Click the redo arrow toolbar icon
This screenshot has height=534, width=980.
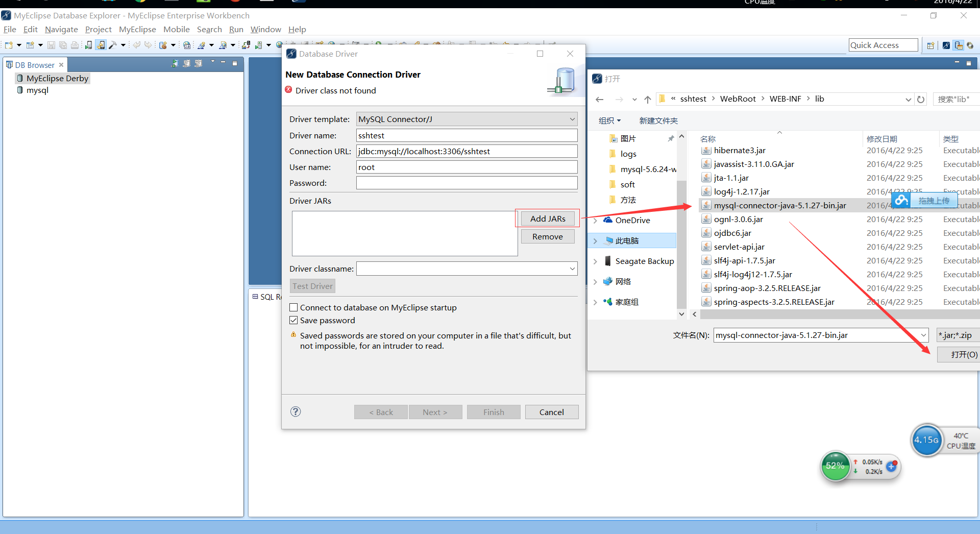148,45
